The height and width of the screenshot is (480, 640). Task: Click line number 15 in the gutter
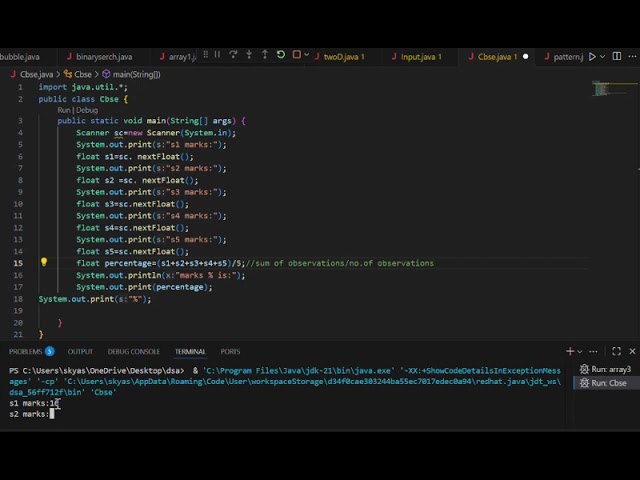[x=18, y=263]
